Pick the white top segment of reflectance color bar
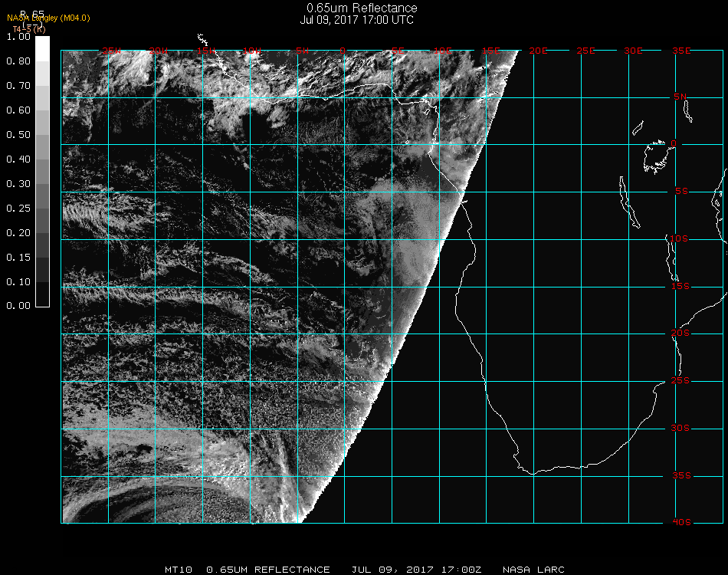This screenshot has height=575, width=728. 42,49
